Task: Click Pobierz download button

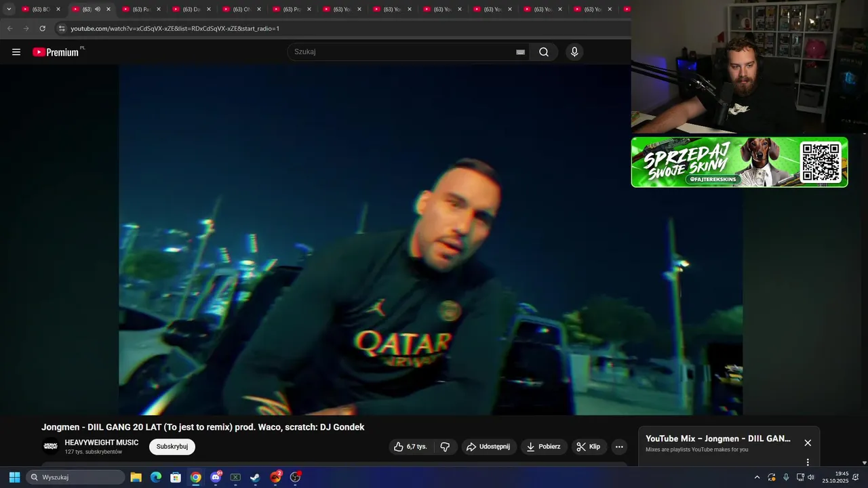Action: pos(544,447)
